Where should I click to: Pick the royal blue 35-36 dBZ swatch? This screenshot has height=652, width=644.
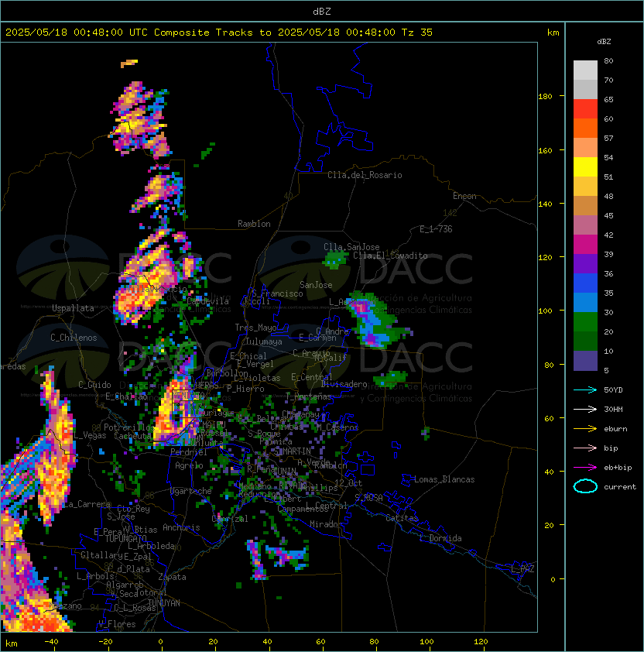tap(585, 283)
